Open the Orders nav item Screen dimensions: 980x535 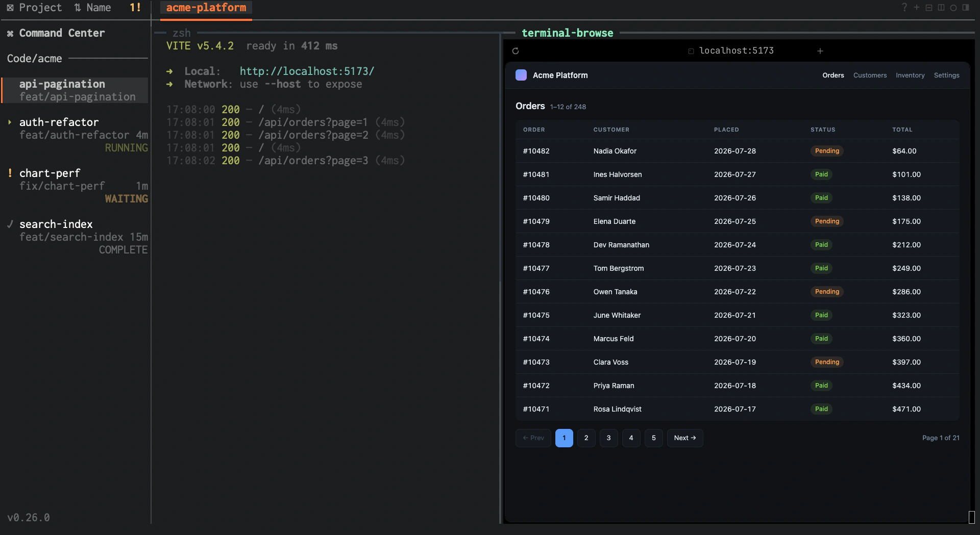[x=833, y=75]
